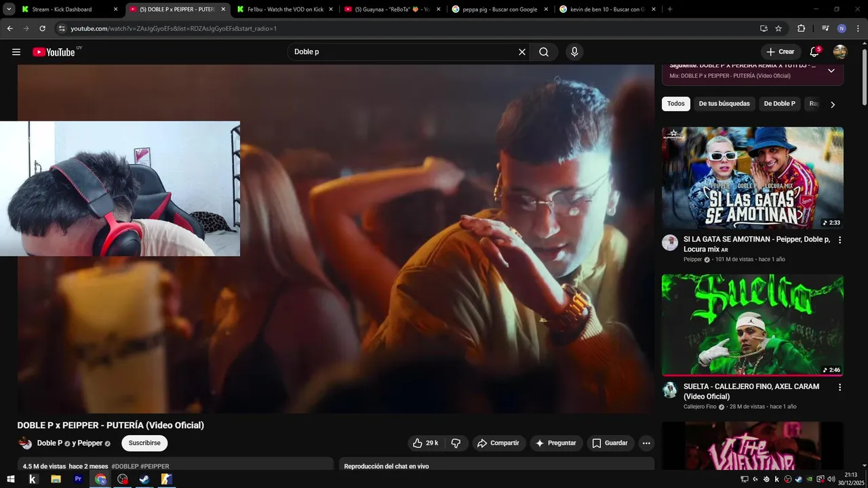
Task: Select De tus búsquedas chip
Action: click(724, 104)
